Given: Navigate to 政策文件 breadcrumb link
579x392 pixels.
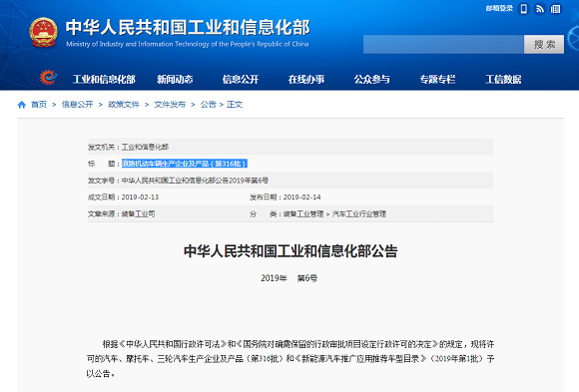Looking at the screenshot, I should point(124,105).
